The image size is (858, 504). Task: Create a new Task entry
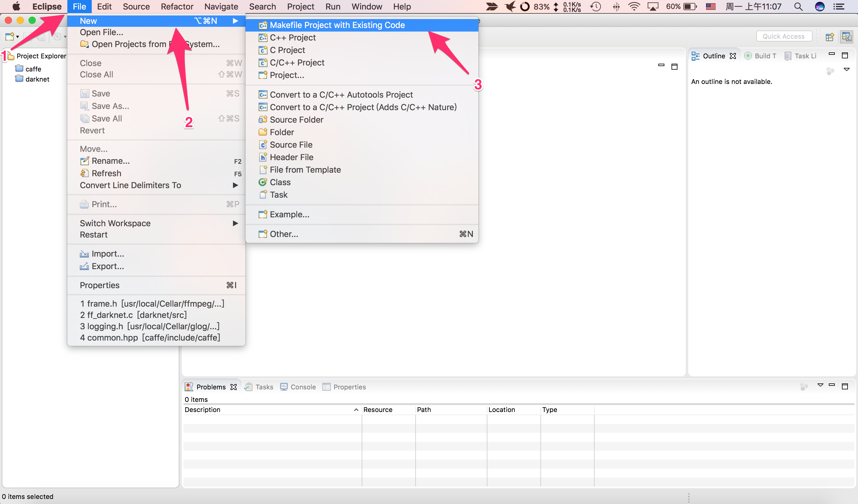362,195
